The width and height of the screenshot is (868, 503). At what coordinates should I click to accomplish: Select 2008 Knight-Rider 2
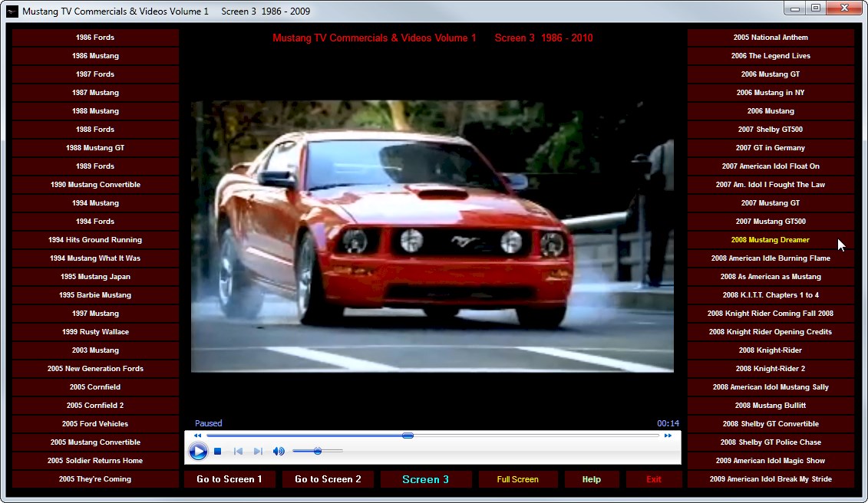pos(771,369)
